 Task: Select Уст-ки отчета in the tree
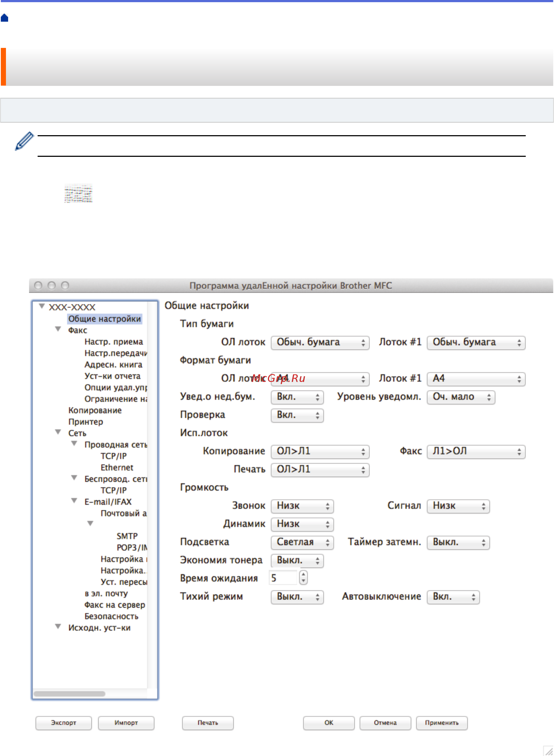(x=112, y=376)
